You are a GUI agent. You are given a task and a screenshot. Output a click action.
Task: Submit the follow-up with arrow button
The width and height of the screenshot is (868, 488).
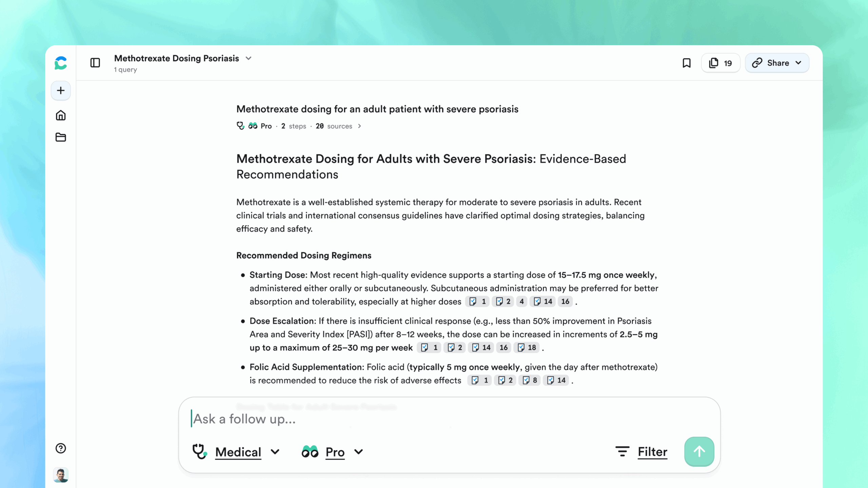tap(699, 452)
